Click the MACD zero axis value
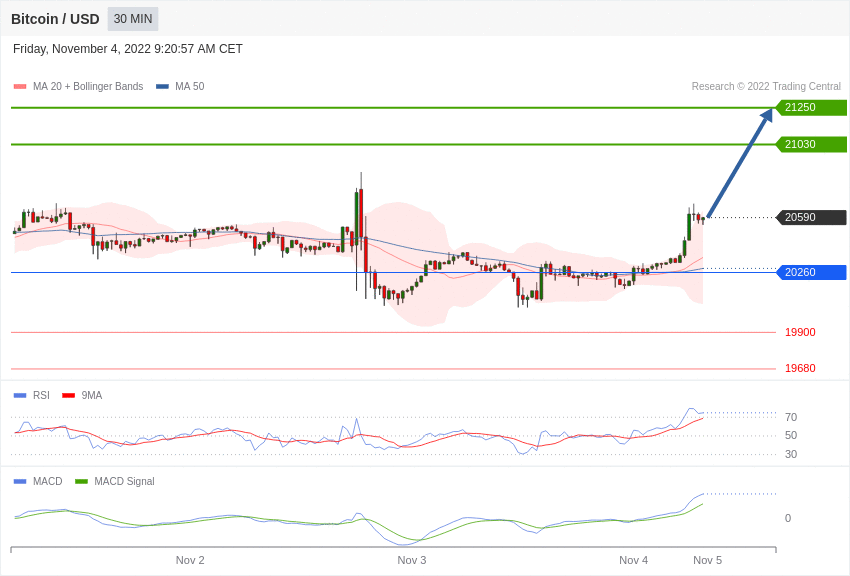850x576 pixels. (x=788, y=518)
